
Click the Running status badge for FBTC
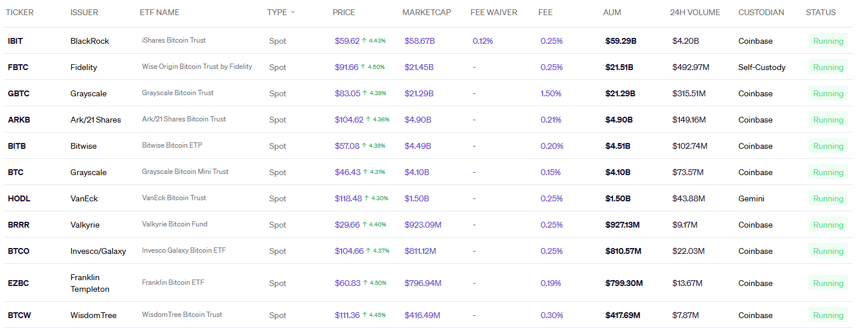(x=828, y=67)
